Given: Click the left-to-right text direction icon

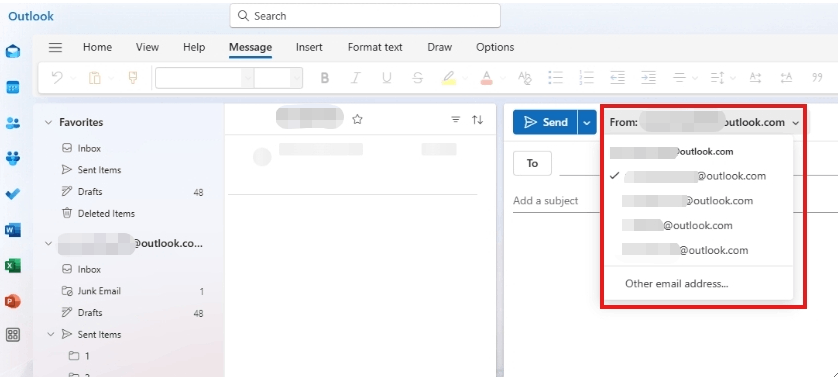Looking at the screenshot, I should [755, 78].
